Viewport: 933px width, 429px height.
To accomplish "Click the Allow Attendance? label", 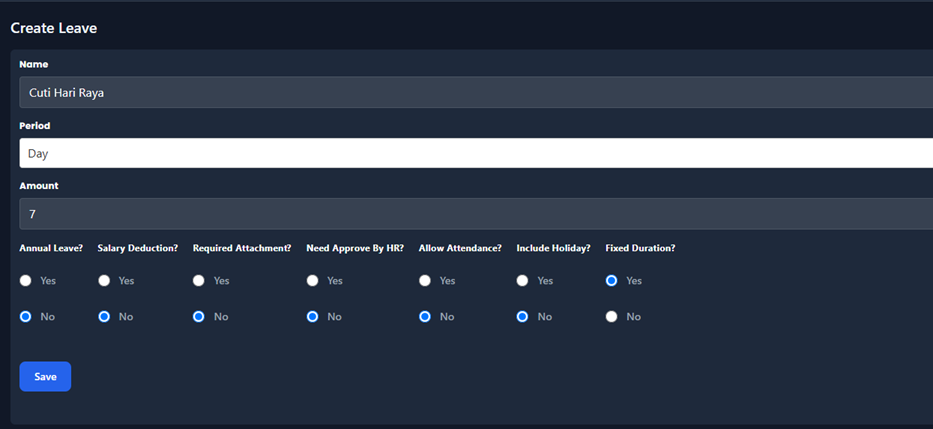I will coord(461,248).
